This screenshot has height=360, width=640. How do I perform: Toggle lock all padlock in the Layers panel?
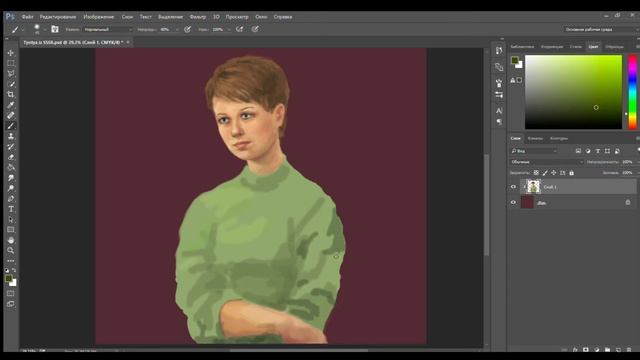(x=571, y=173)
